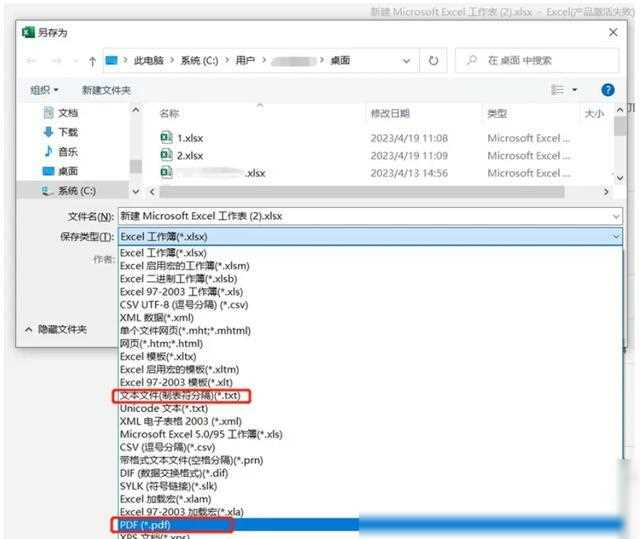640x539 pixels.
Task: Select 文档 in the navigation pane
Action: point(68,113)
